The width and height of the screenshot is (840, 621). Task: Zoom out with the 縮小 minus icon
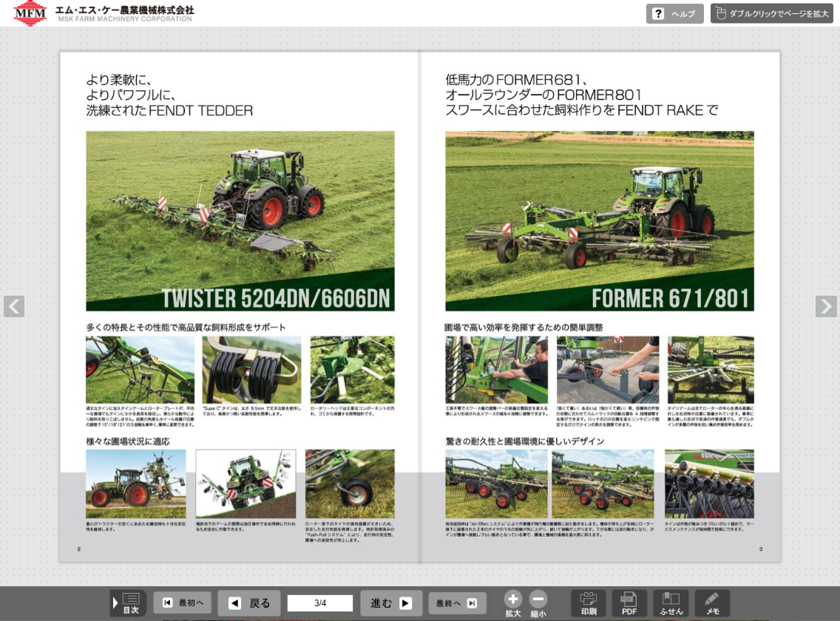click(x=538, y=603)
